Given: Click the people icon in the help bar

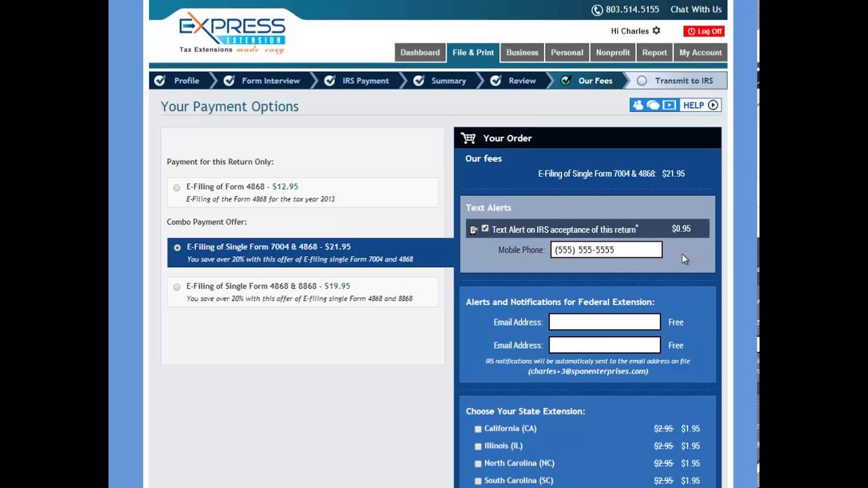Looking at the screenshot, I should tap(637, 105).
